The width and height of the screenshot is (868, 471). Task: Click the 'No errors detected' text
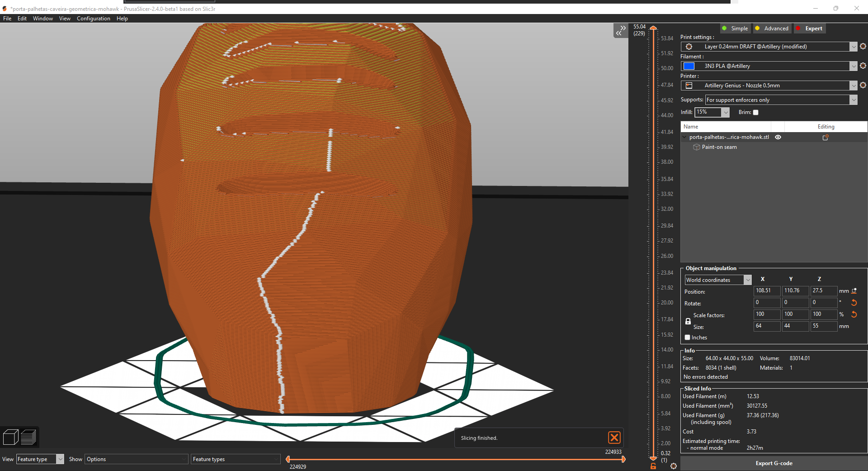[706, 377]
